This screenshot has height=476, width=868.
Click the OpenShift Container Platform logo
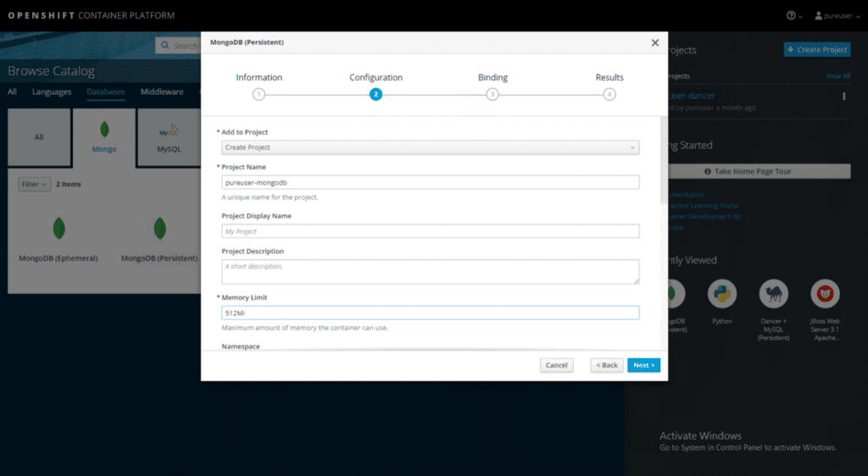(x=92, y=15)
